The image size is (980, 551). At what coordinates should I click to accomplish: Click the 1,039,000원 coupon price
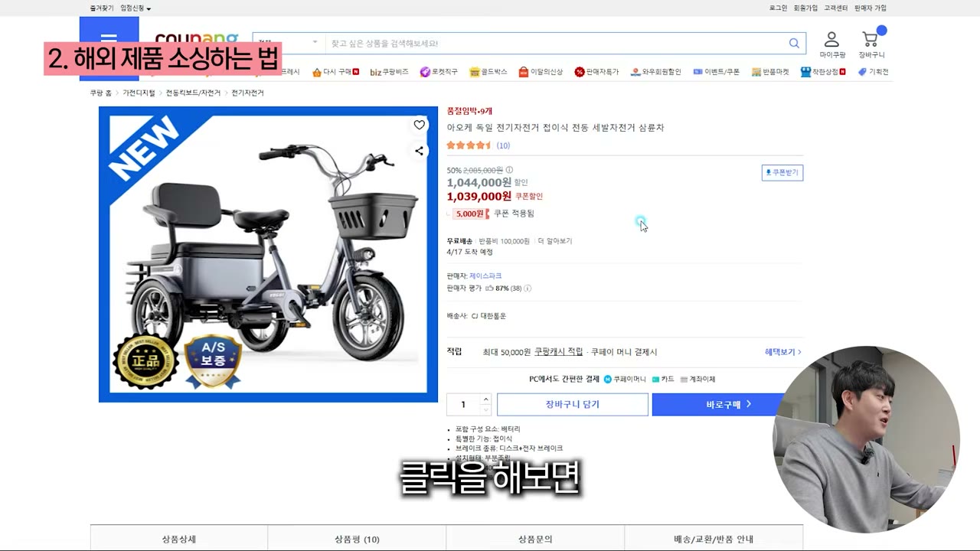tap(479, 197)
